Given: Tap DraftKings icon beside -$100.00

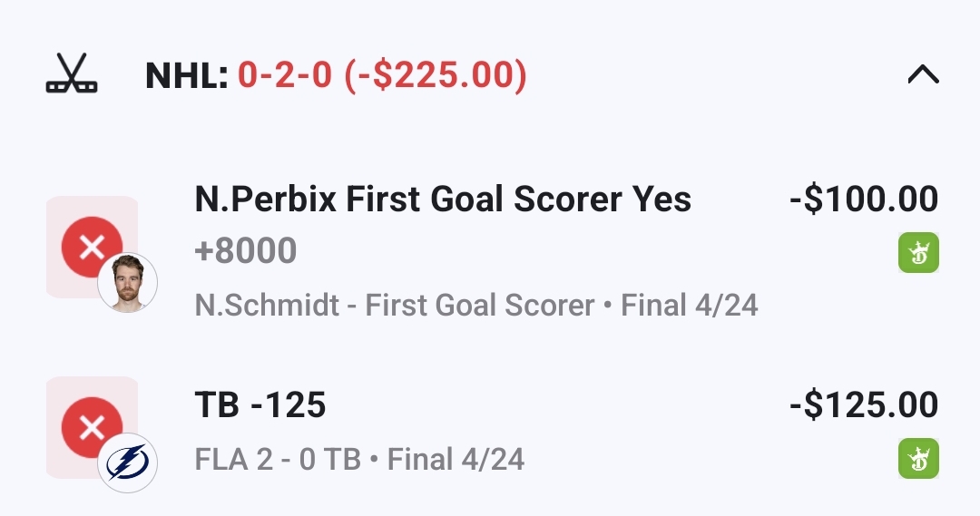Looking at the screenshot, I should pos(918,253).
